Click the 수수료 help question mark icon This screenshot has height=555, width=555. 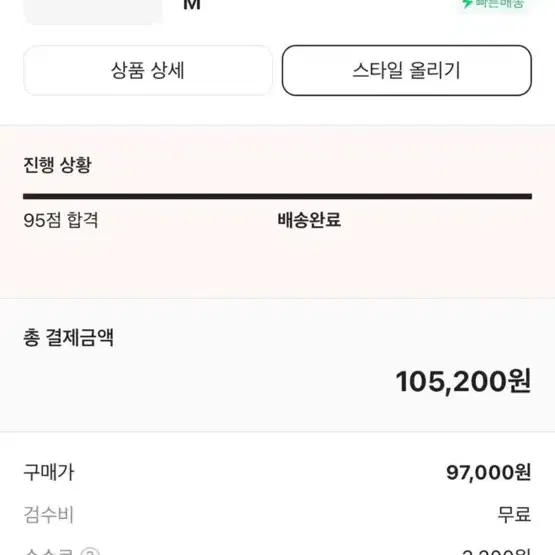90,551
